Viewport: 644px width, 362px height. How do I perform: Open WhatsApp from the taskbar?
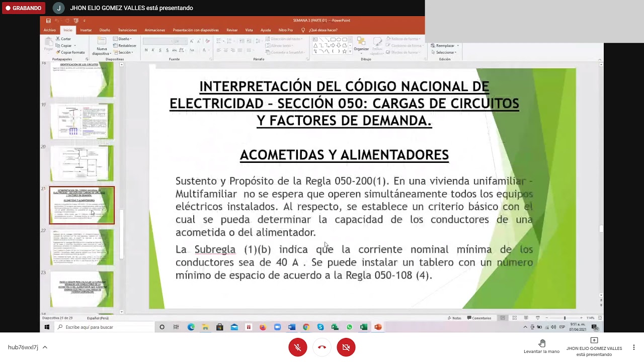pyautogui.click(x=349, y=327)
